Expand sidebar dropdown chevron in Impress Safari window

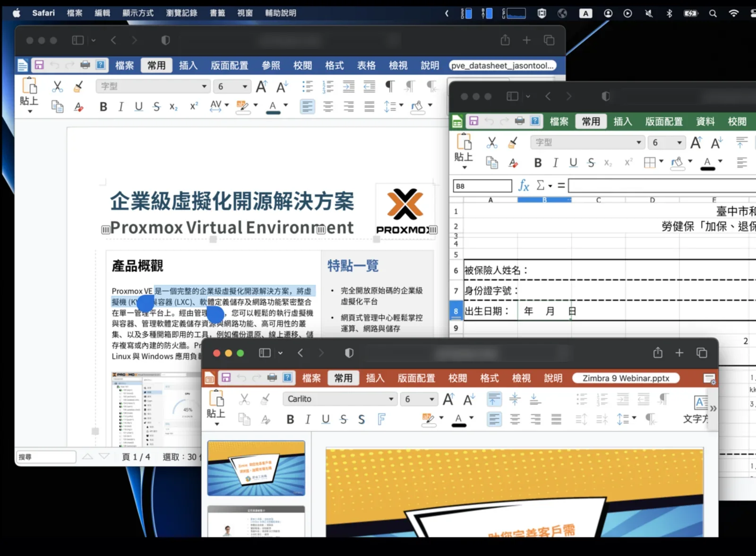pos(280,353)
